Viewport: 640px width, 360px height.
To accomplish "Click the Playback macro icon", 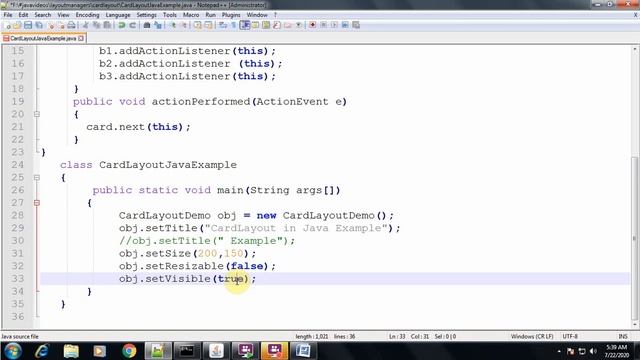I will (334, 25).
